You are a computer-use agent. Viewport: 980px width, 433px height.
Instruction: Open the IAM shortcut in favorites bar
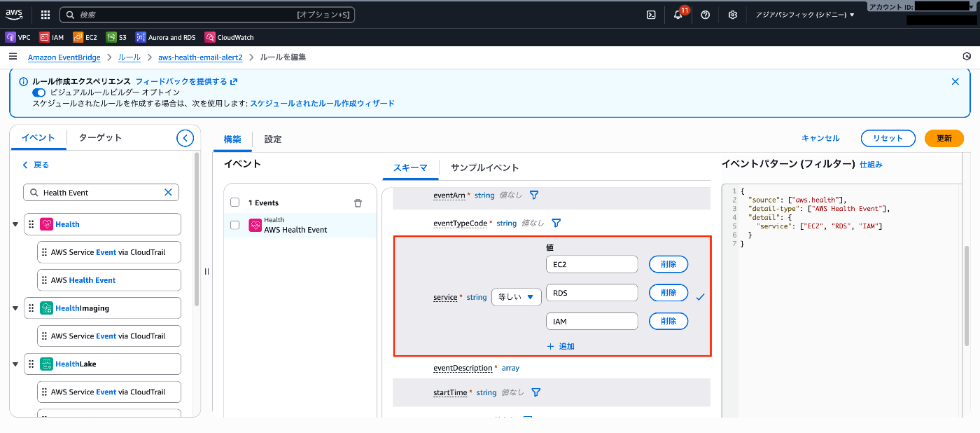(52, 38)
